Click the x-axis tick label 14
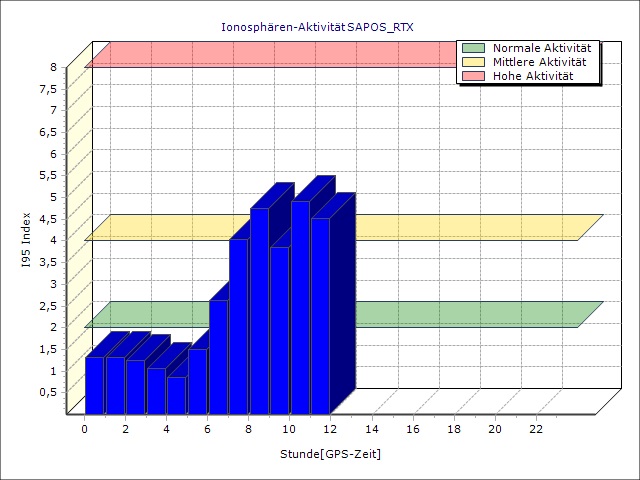Viewport: 640px width, 480px height. 371,429
